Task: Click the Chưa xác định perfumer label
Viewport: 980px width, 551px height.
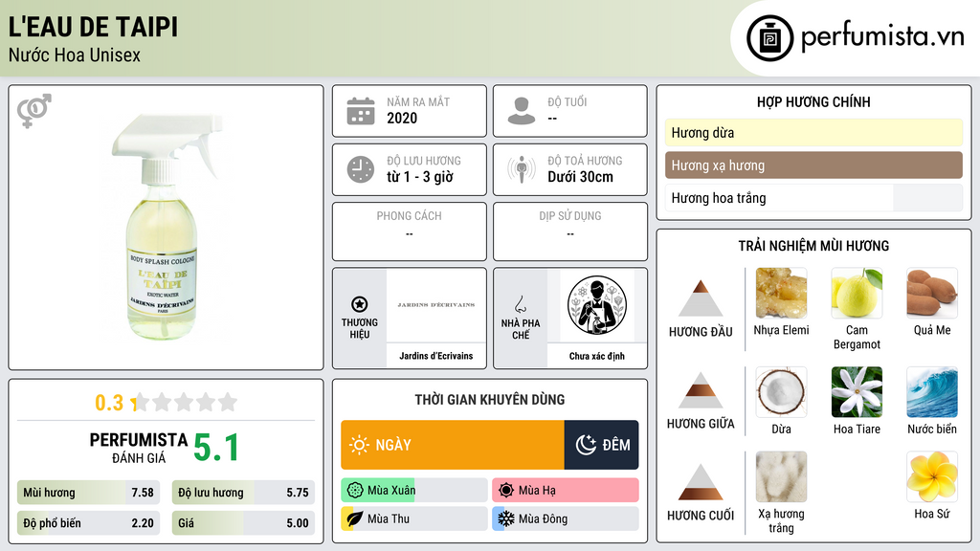Action: (597, 356)
